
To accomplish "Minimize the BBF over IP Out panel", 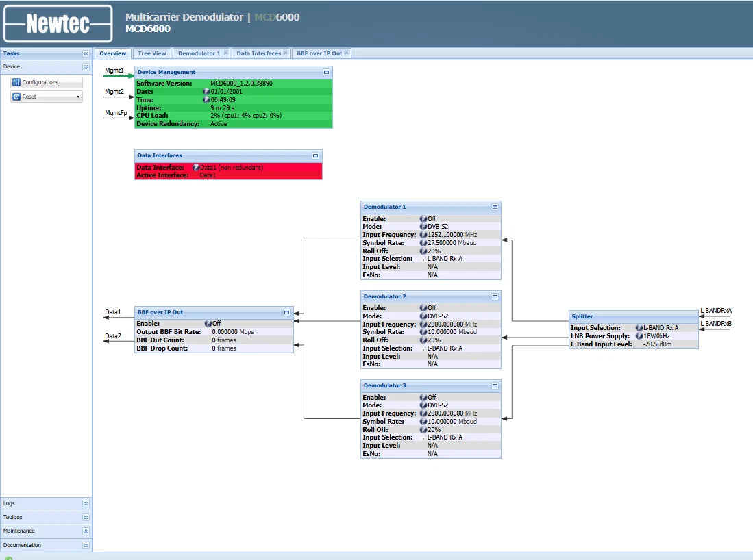I will coord(286,312).
